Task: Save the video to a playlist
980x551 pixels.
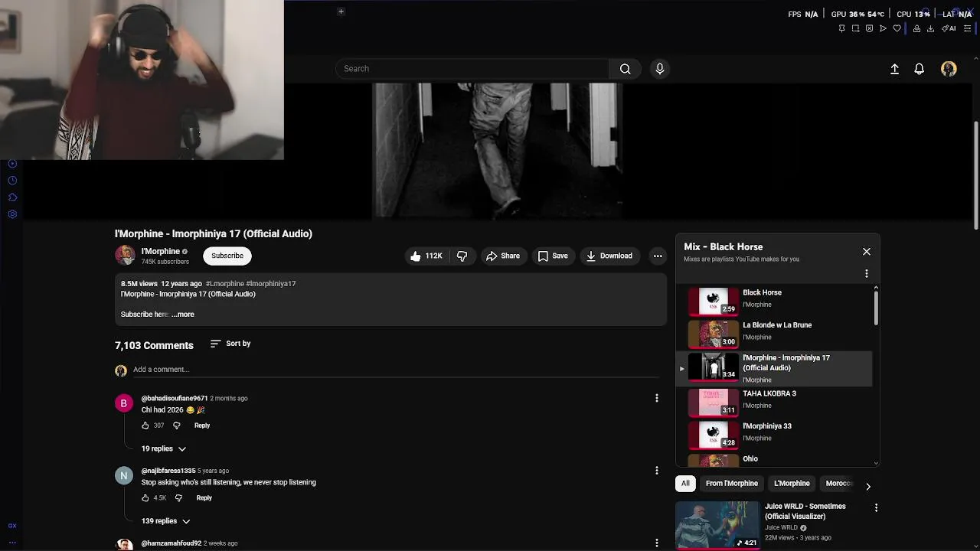Action: (x=553, y=256)
